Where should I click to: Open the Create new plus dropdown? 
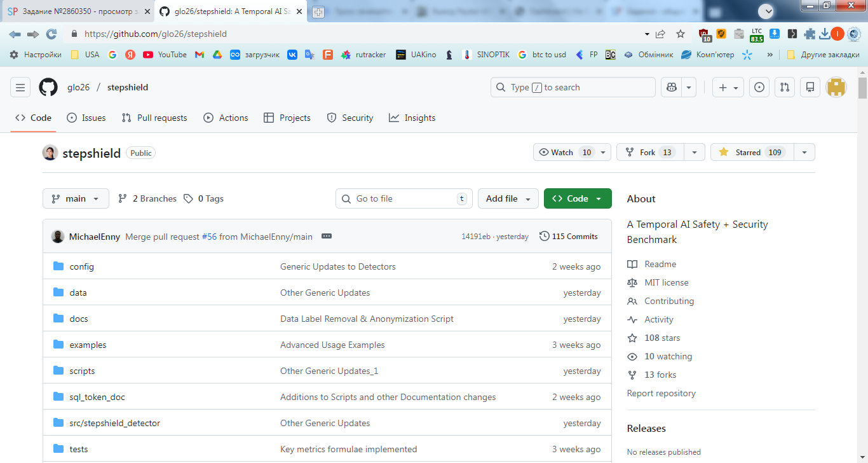coord(728,87)
